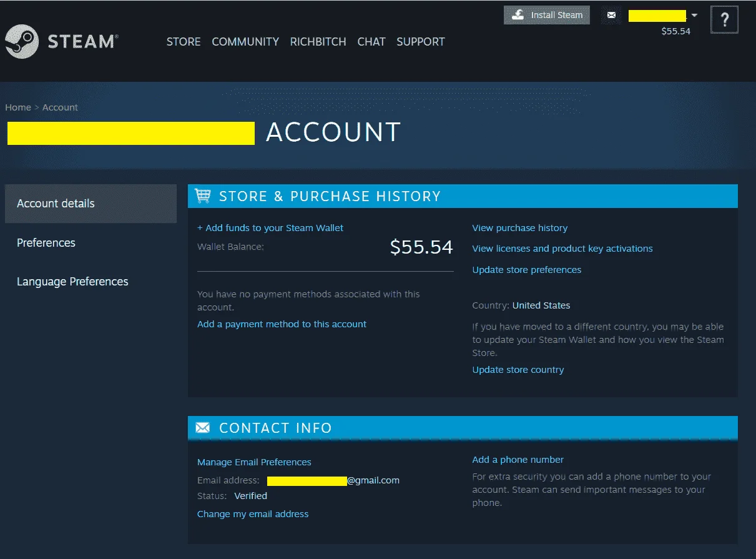Click the Steam logo icon
756x559 pixels.
[22, 41]
